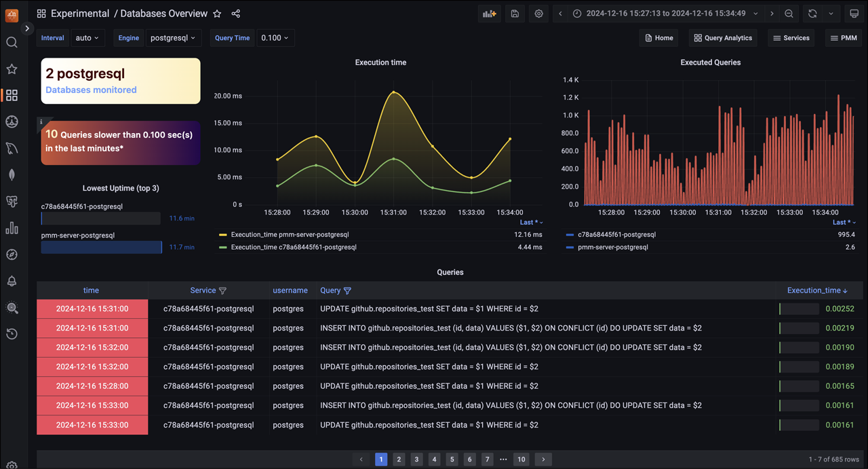This screenshot has width=868, height=469.
Task: Click the Add panel icon in toolbar
Action: point(489,14)
